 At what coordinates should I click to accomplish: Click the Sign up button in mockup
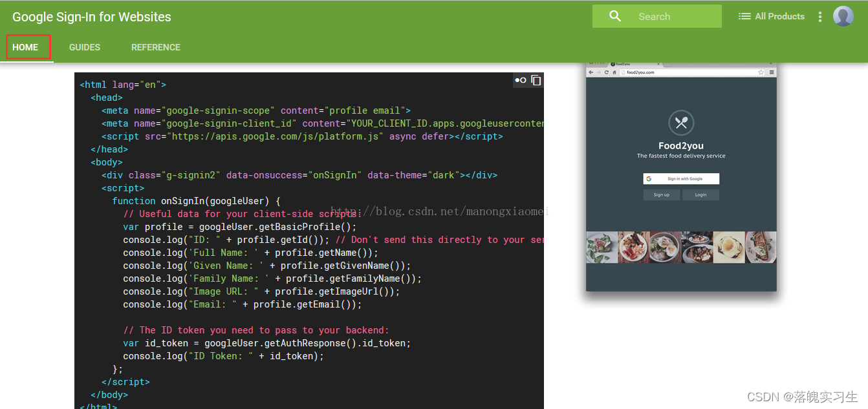pos(662,194)
